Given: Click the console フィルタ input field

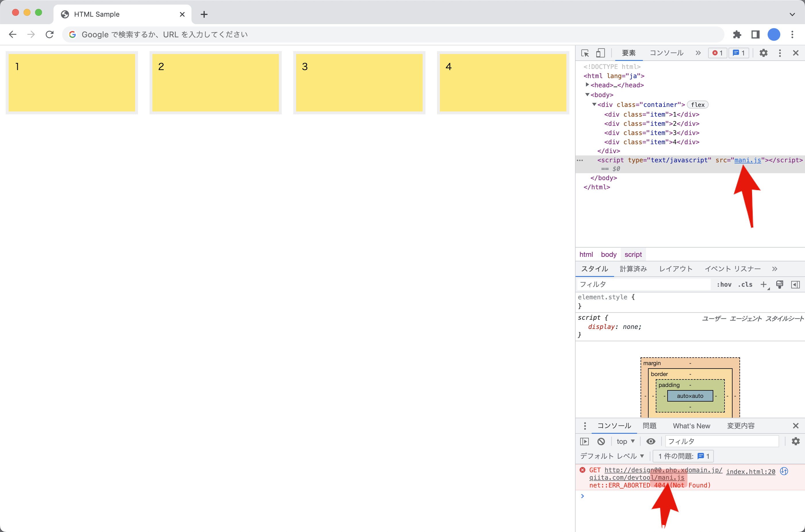Looking at the screenshot, I should click(x=722, y=442).
